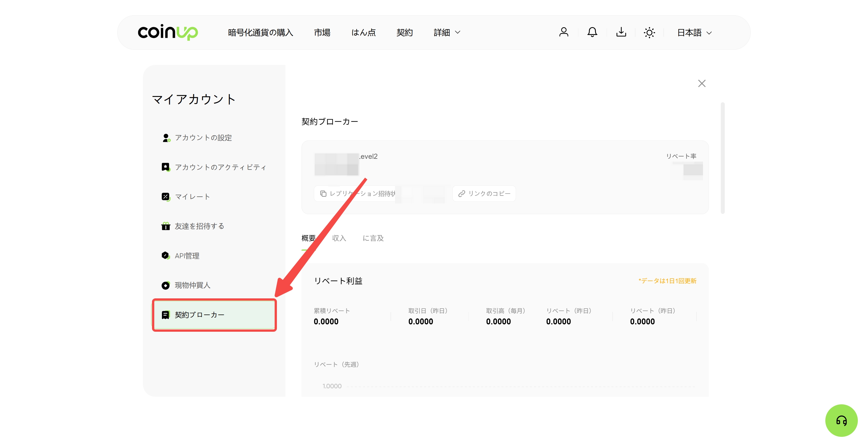The width and height of the screenshot is (868, 447).
Task: Select アカウントのアクティビティ in sidebar
Action: tap(214, 167)
